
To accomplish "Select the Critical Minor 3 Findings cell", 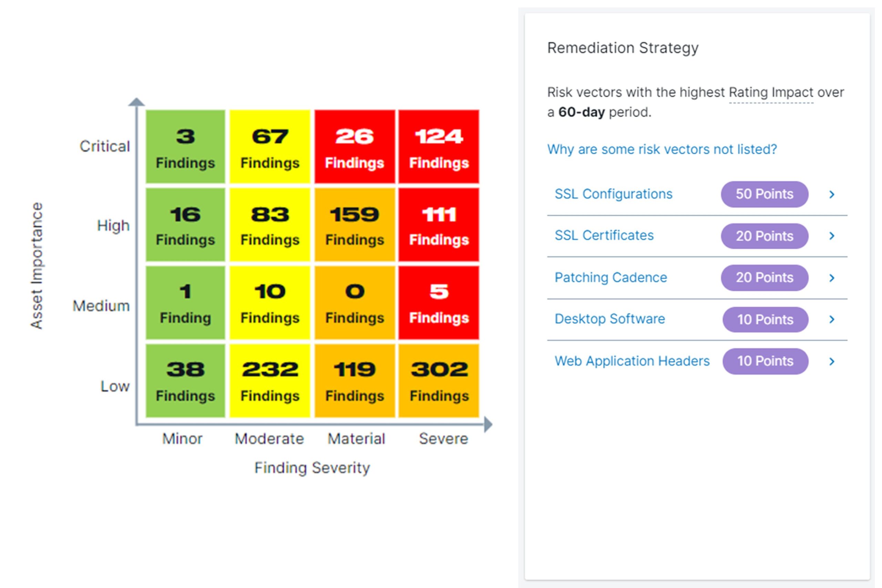I will (185, 147).
